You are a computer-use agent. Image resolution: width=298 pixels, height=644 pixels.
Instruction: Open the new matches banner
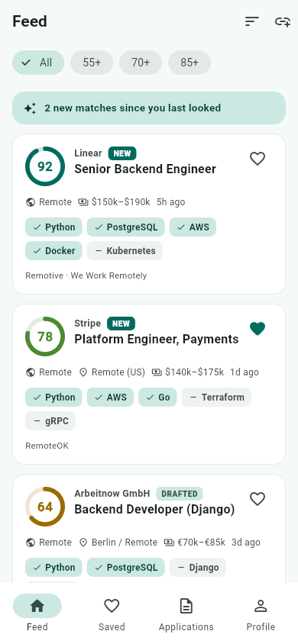(x=149, y=108)
